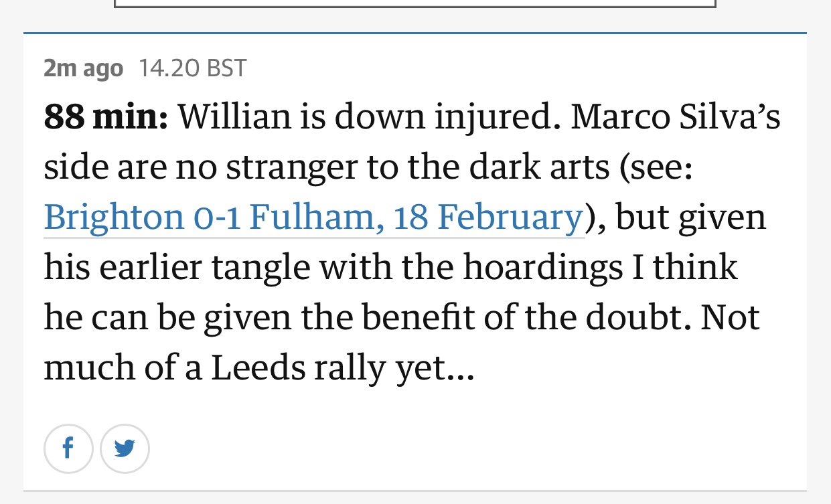Select the bold '88 min:' label
Image resolution: width=831 pixels, height=504 pixels.
click(x=106, y=116)
